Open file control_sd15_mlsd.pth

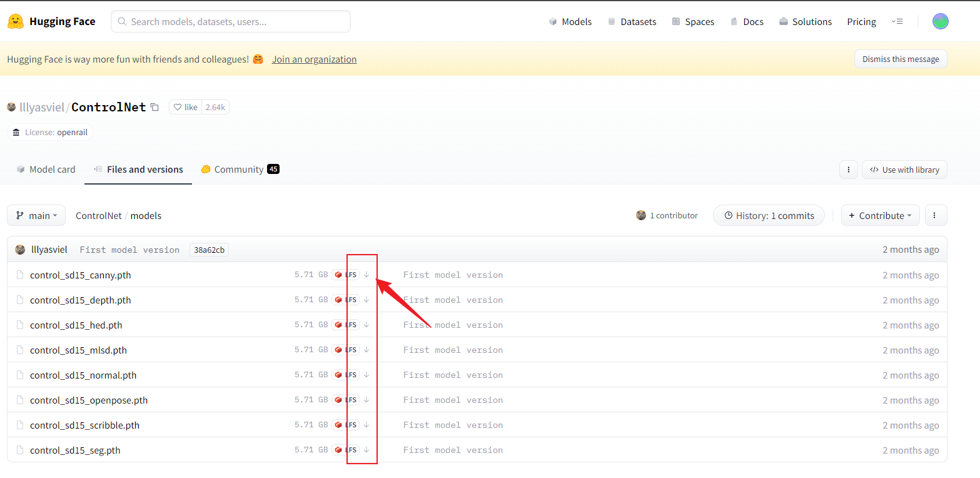[78, 350]
